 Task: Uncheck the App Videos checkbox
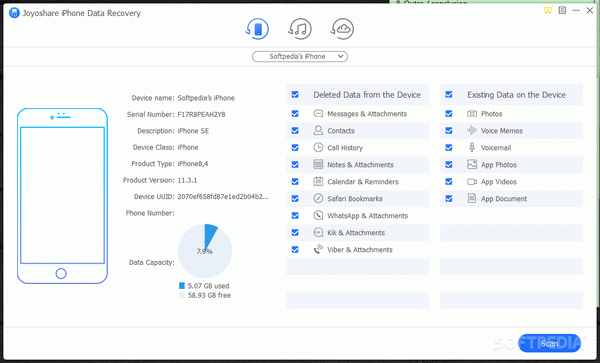tap(449, 181)
